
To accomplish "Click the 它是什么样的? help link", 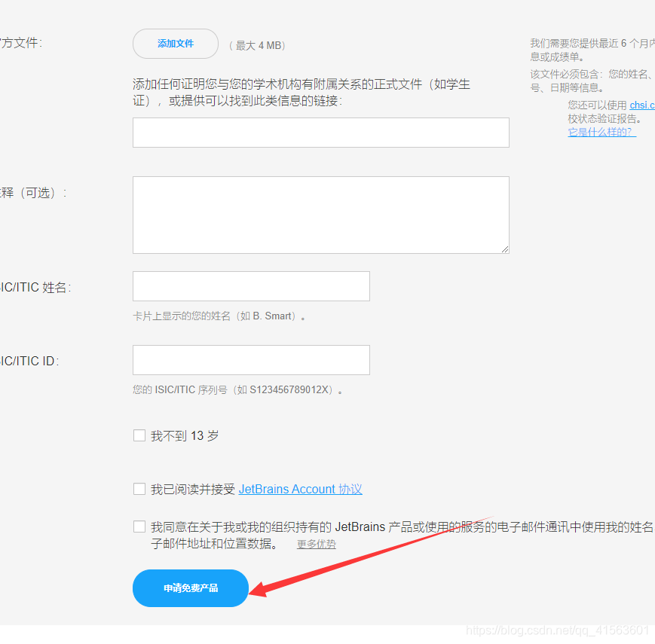I will [601, 131].
